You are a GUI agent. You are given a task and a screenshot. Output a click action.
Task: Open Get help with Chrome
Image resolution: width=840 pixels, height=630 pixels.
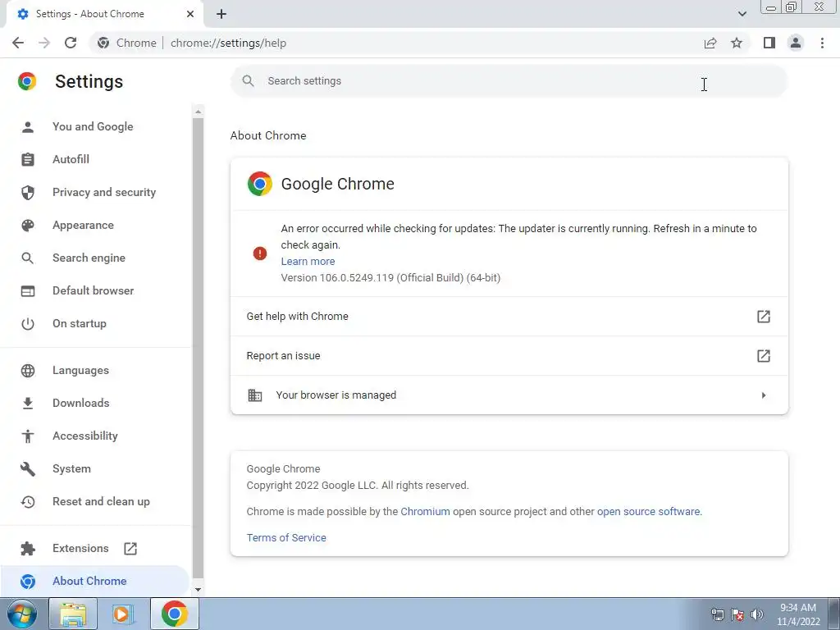509,316
